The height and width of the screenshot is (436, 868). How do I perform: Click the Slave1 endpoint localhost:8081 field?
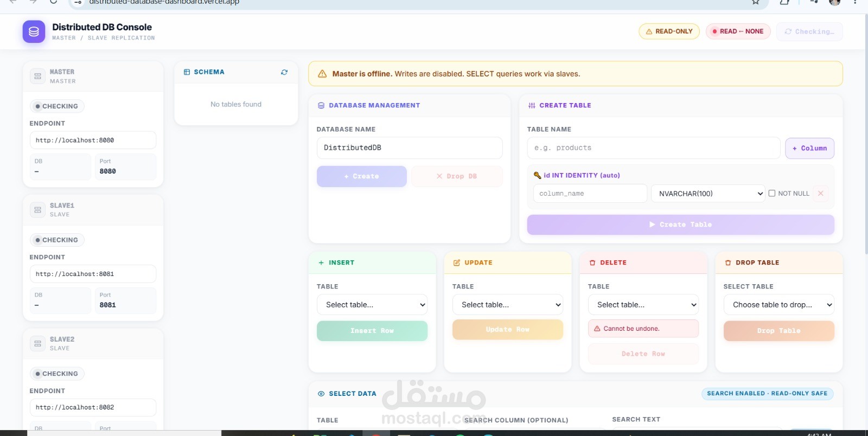pyautogui.click(x=93, y=274)
